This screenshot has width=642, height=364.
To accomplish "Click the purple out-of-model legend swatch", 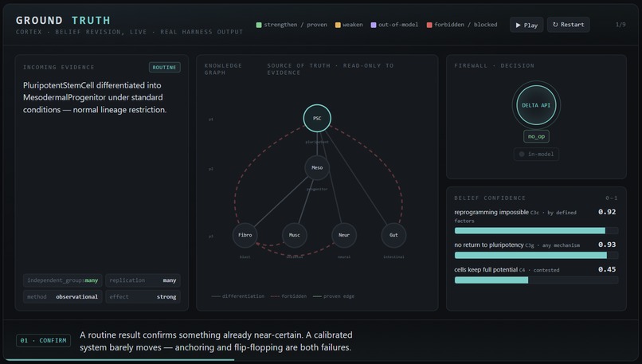I will click(x=374, y=25).
